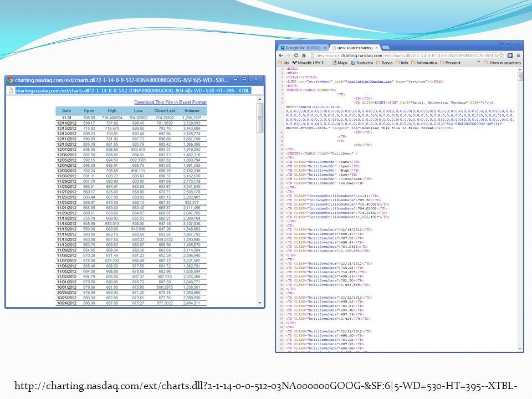
Task: Select the 11/23/2012 date cell in the table
Action: (66, 203)
